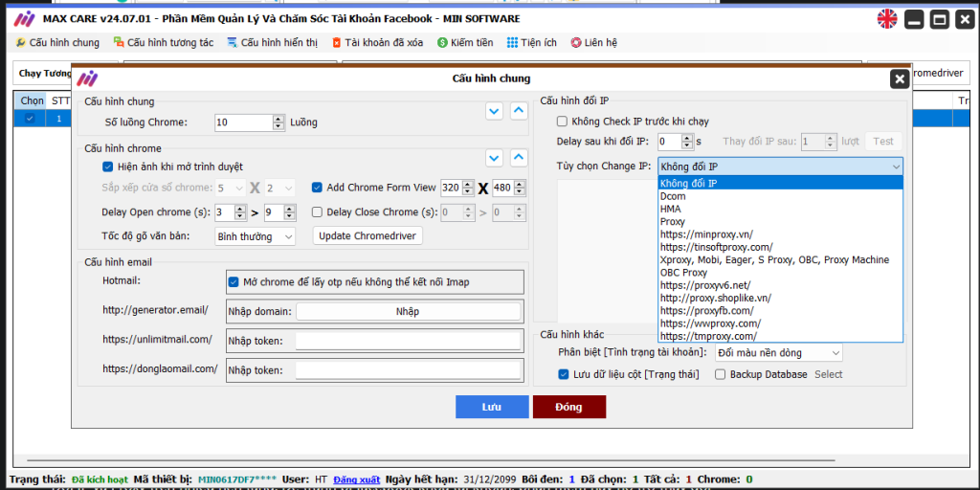Image resolution: width=980 pixels, height=490 pixels.
Task: Open the Liên hệ menu
Action: pos(593,42)
